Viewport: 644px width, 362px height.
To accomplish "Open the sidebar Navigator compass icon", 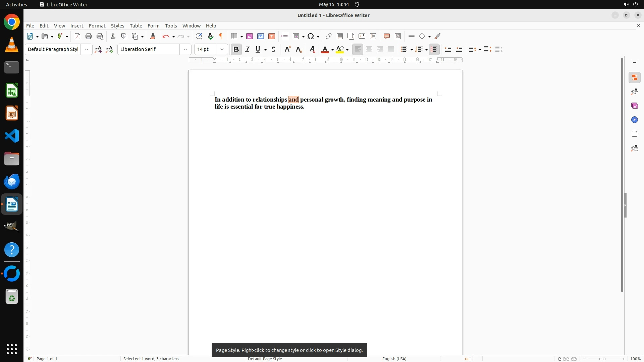I will click(634, 120).
